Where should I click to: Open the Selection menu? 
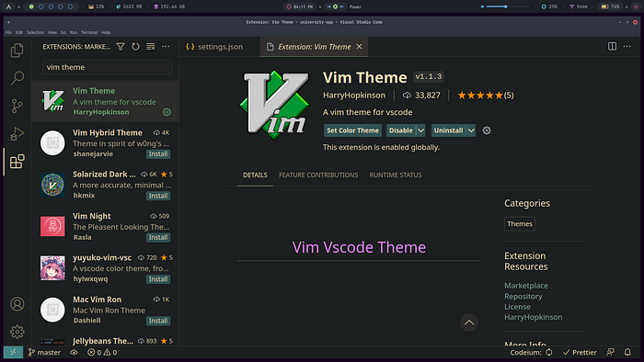coord(35,32)
